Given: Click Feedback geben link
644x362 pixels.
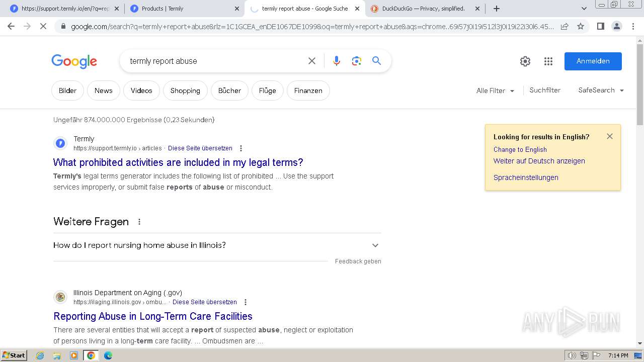Looking at the screenshot, I should [x=358, y=261].
